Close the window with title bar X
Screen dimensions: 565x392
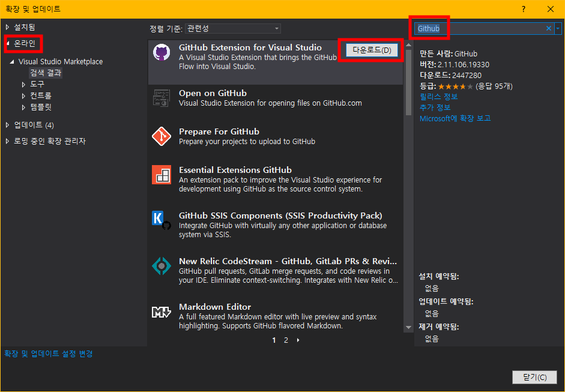551,9
